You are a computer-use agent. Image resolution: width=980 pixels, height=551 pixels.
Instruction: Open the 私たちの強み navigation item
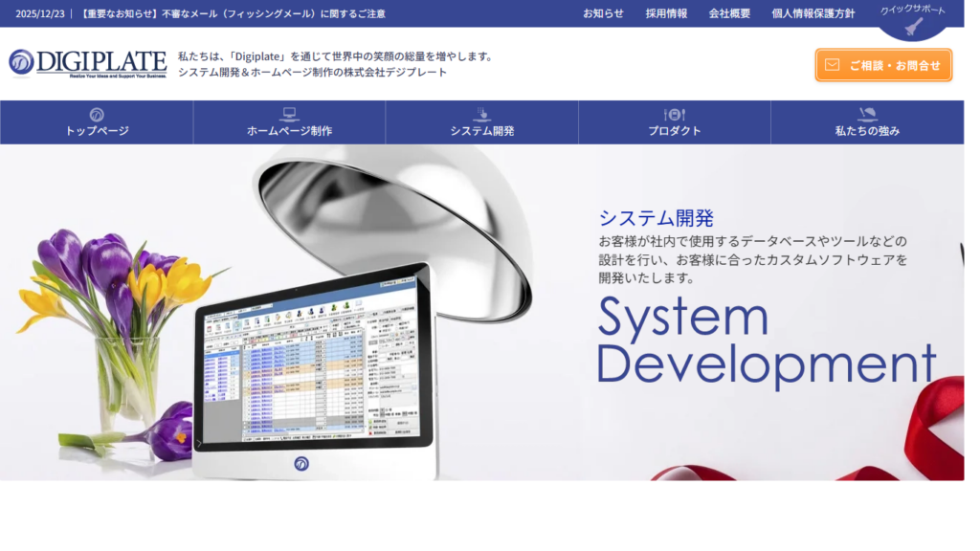(867, 131)
